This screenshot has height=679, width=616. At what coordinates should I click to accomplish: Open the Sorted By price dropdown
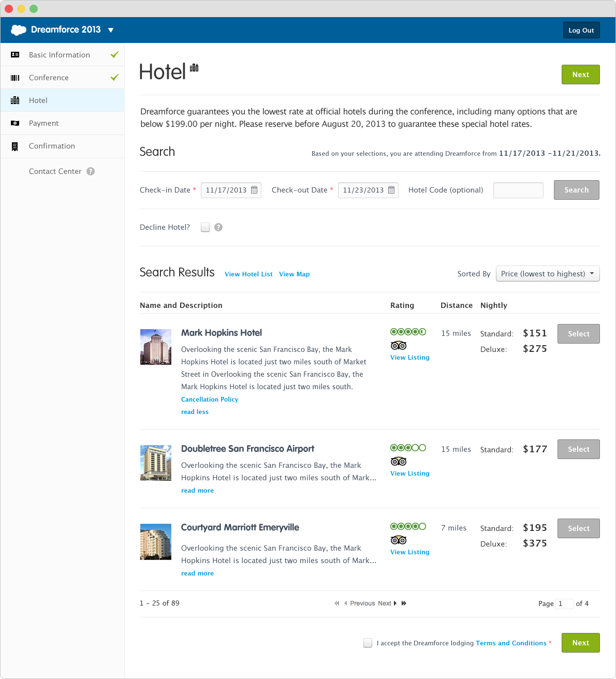click(x=548, y=274)
